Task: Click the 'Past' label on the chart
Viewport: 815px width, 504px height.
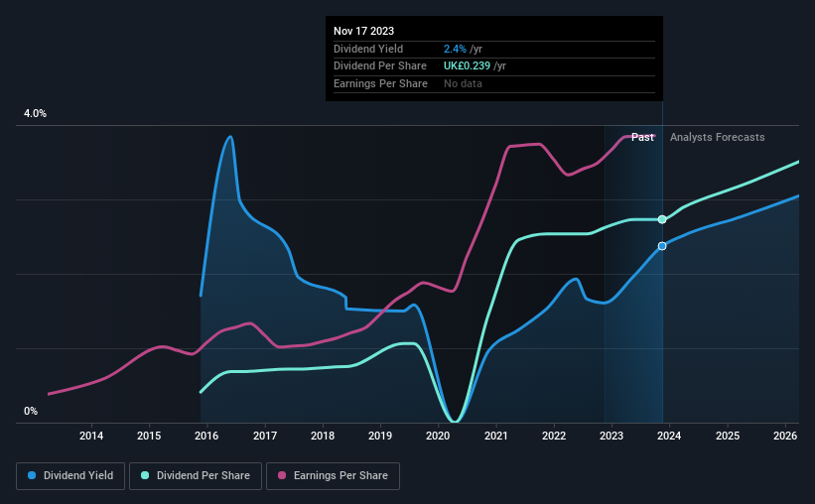Action: pyautogui.click(x=642, y=137)
